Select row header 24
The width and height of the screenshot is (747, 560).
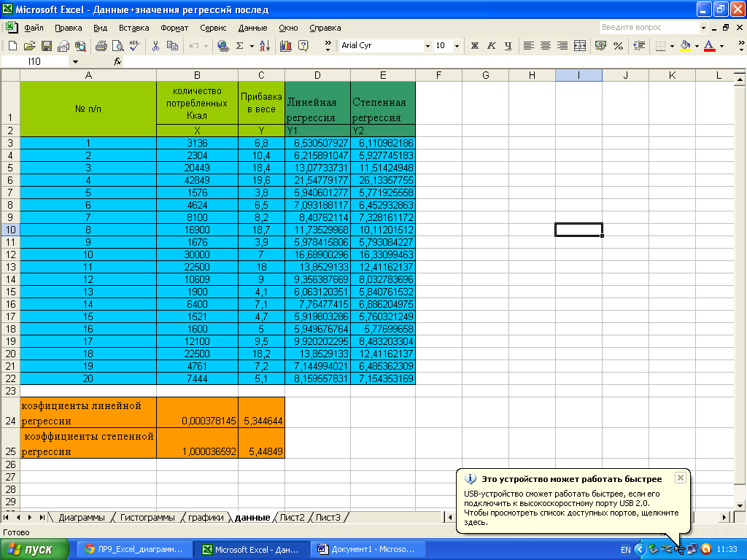point(10,413)
